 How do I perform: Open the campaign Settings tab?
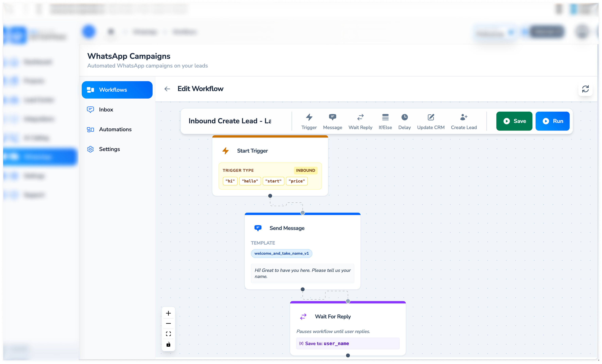coord(109,149)
